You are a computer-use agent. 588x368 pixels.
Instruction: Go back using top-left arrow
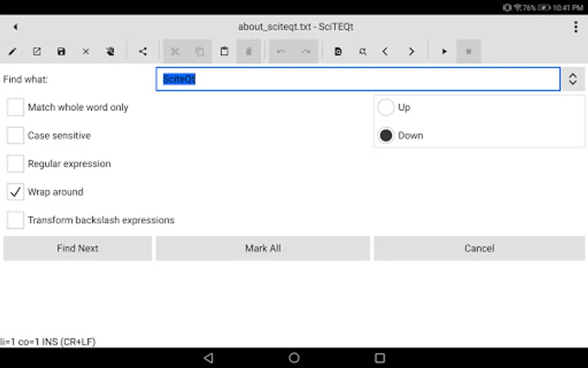[16, 27]
